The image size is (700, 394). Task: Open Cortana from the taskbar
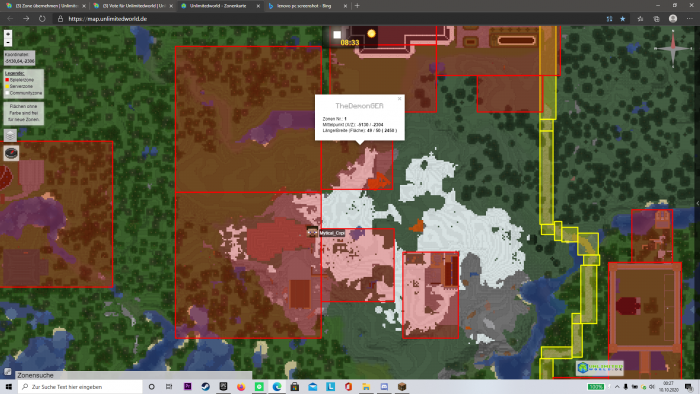pyautogui.click(x=151, y=387)
